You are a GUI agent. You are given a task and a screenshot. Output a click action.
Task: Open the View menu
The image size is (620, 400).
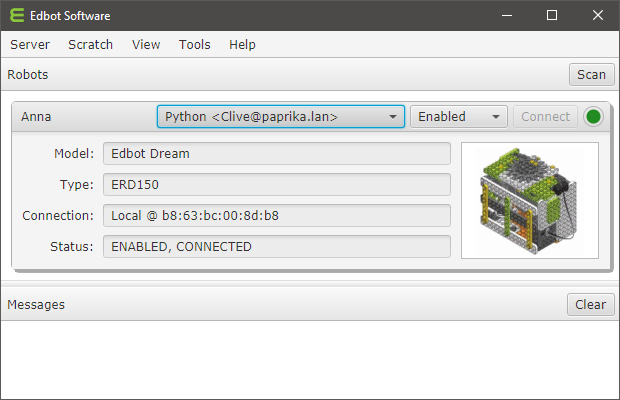[x=146, y=45]
